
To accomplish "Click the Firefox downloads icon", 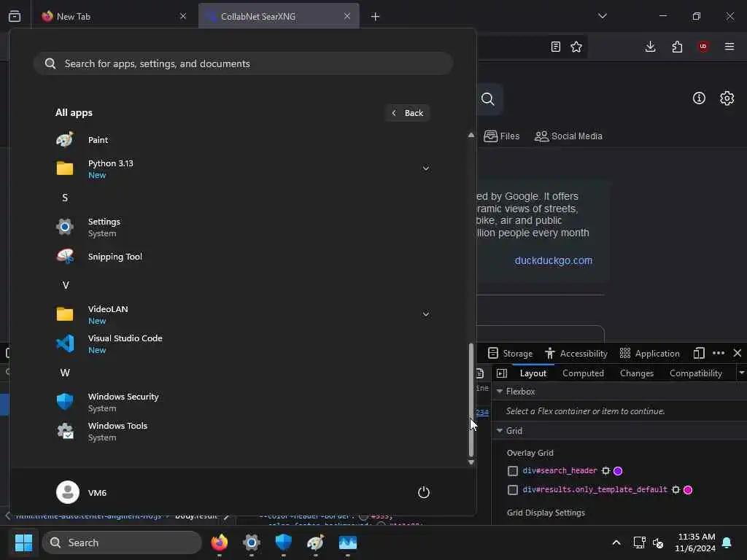I will click(x=650, y=47).
